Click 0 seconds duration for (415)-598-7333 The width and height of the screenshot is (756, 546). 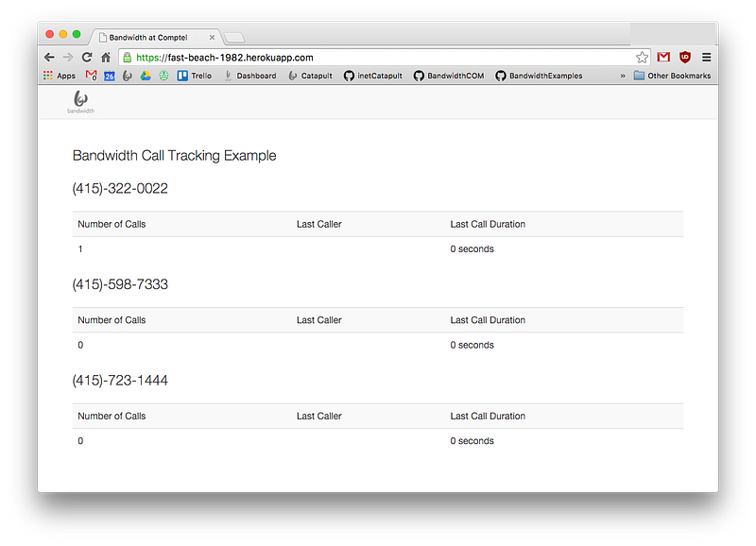tap(472, 345)
